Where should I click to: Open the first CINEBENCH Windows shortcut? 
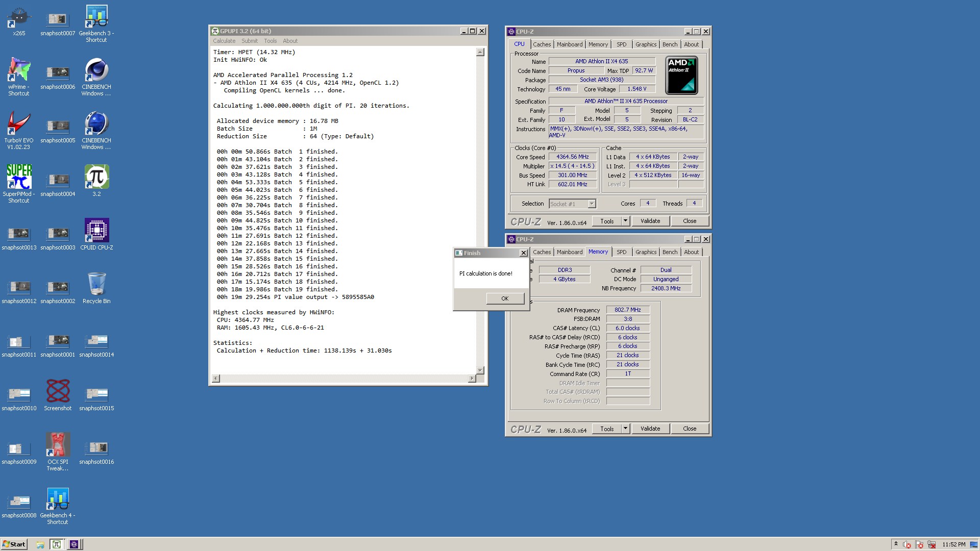point(96,77)
